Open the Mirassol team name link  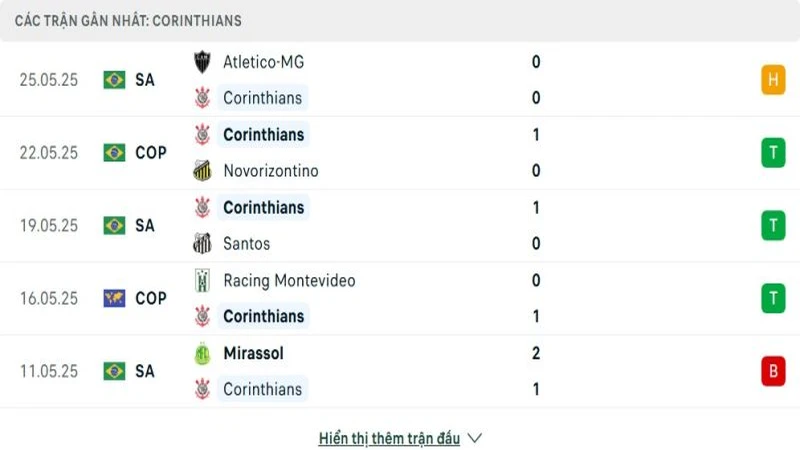[253, 354]
